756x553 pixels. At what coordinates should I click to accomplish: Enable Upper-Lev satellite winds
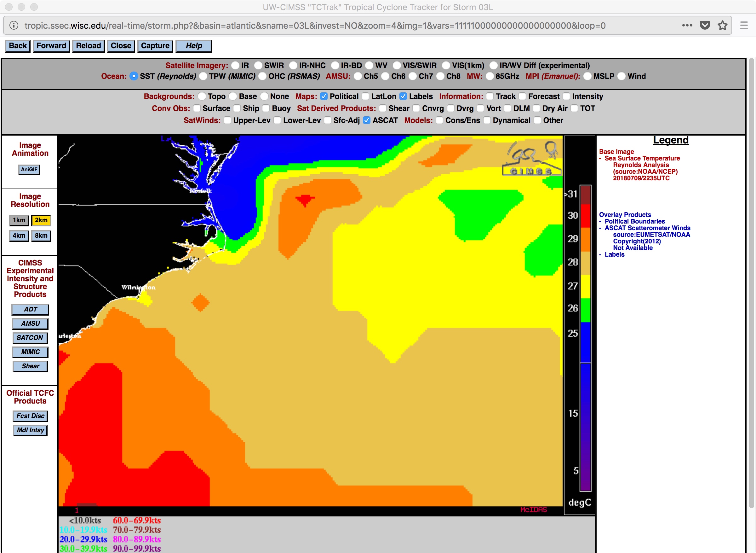pyautogui.click(x=227, y=120)
